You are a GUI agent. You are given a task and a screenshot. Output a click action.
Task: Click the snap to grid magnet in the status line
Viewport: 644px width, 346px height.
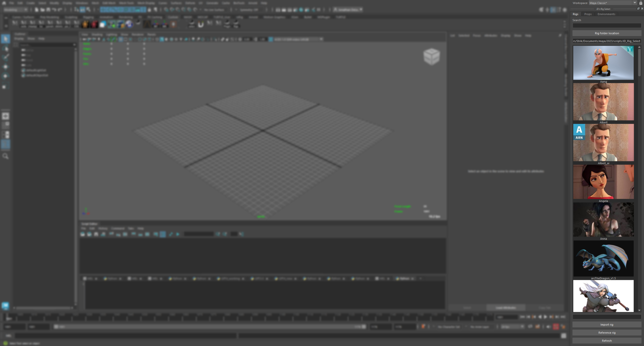[x=166, y=10]
